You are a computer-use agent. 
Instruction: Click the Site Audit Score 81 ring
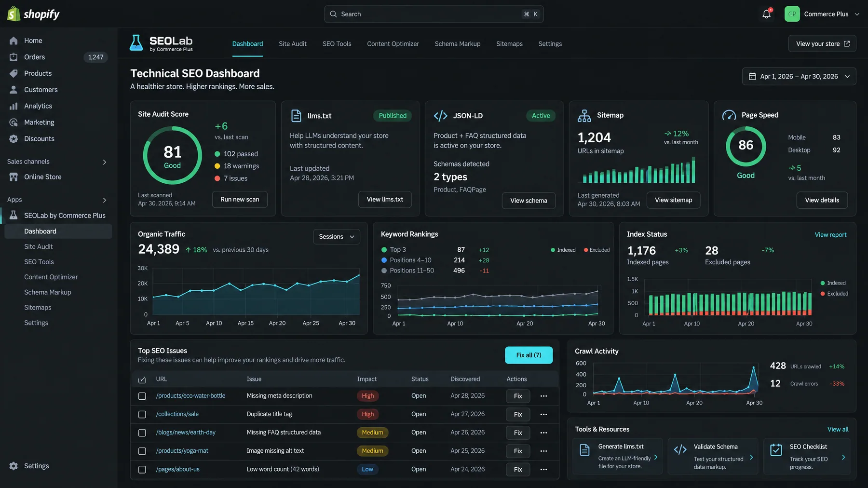click(172, 155)
